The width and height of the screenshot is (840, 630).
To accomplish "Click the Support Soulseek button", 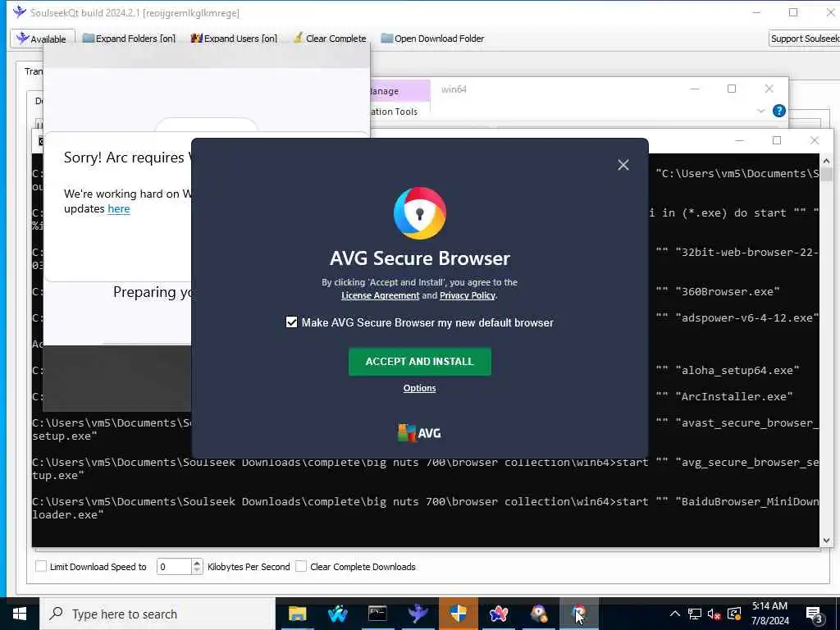I will tap(804, 39).
